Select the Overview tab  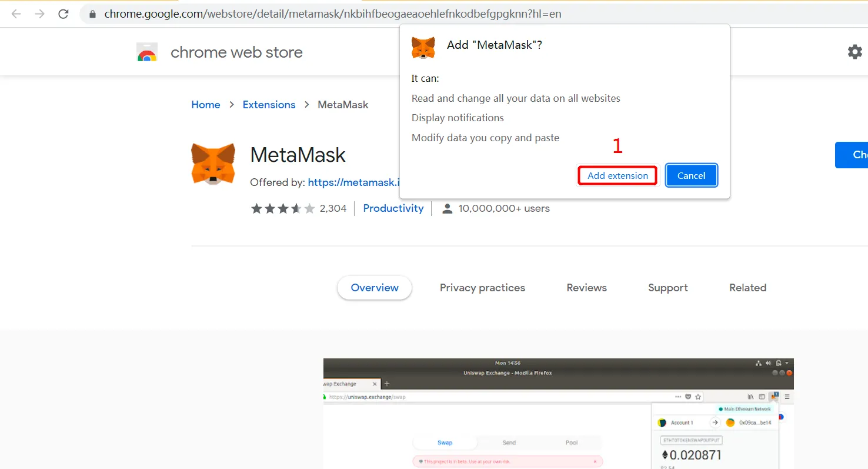coord(375,288)
